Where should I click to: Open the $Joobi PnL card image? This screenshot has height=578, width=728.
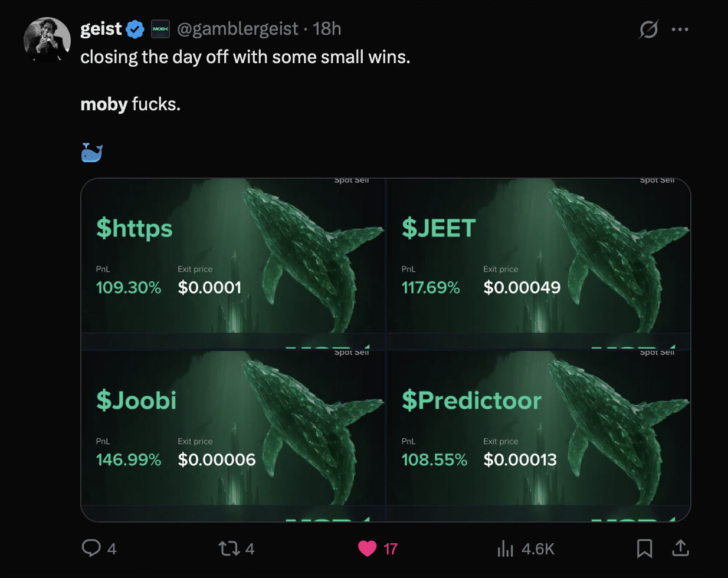click(233, 435)
